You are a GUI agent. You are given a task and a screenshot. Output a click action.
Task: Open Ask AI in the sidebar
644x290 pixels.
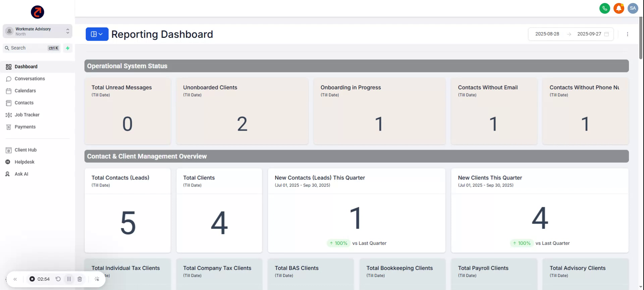tap(21, 174)
